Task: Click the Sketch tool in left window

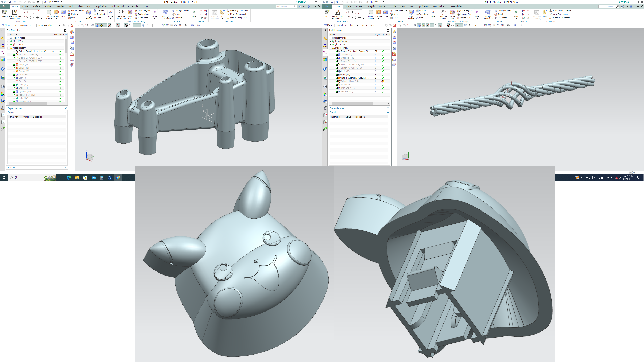Action: coord(5,13)
